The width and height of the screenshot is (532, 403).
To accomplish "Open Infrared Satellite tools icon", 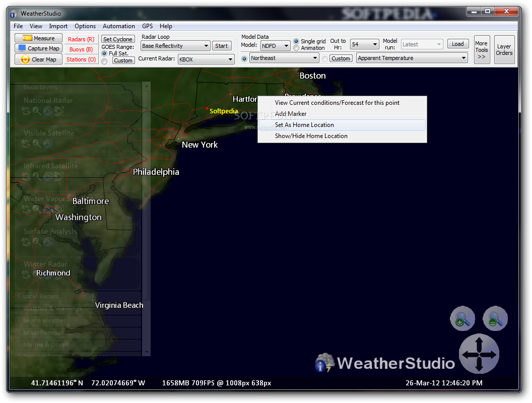I will tap(48, 176).
